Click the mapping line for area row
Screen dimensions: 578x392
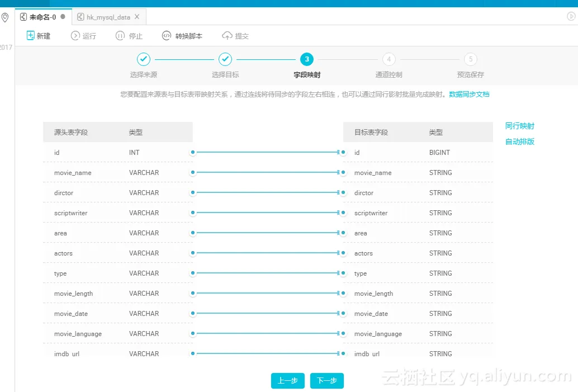coord(268,233)
